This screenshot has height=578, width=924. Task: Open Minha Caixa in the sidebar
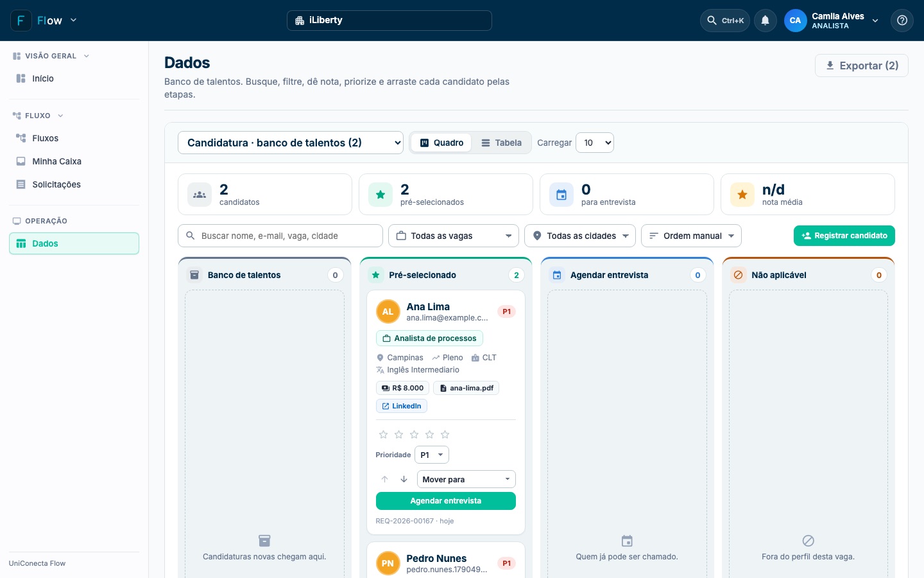[x=74, y=161]
